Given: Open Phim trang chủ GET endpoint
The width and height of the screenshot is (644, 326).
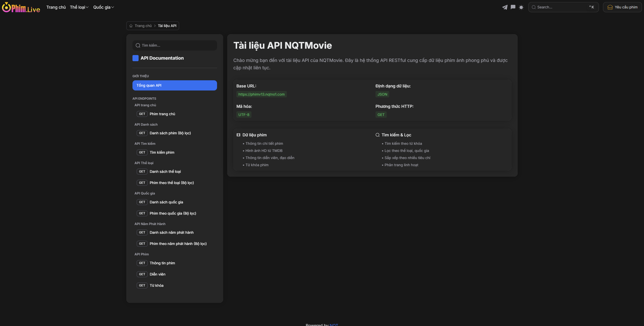Looking at the screenshot, I should pyautogui.click(x=162, y=114).
